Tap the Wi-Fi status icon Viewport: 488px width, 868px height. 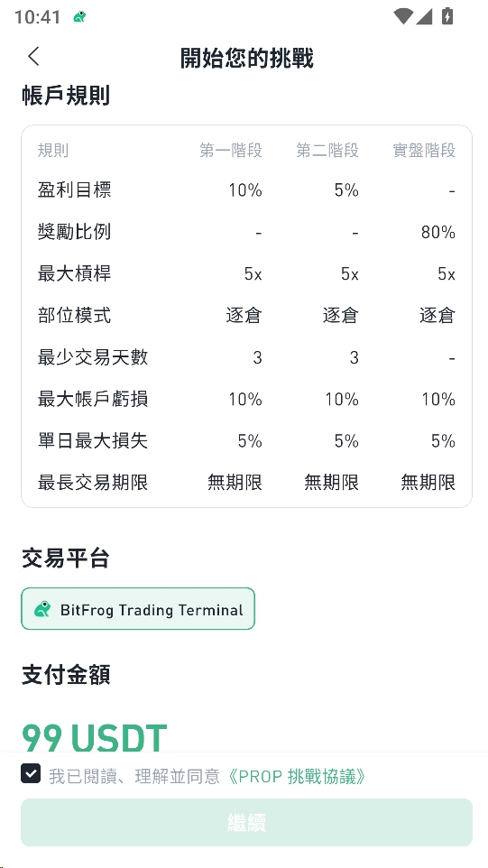(403, 16)
